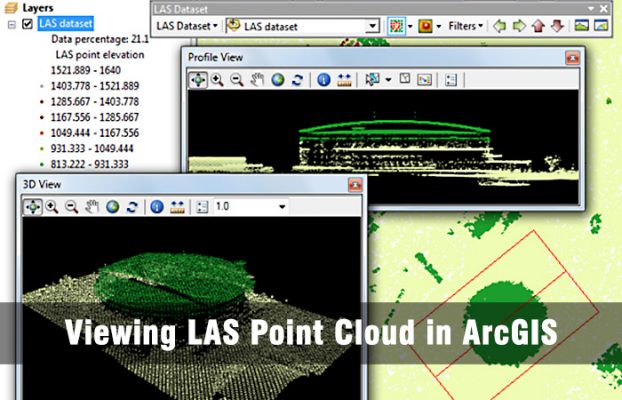Select Identify tool in Profile View
622x400 pixels.
324,80
